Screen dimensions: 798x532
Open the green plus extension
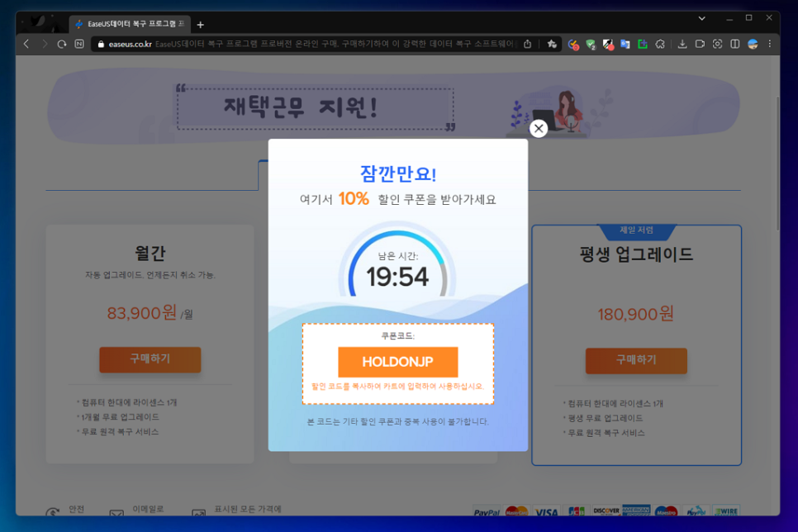tap(642, 45)
